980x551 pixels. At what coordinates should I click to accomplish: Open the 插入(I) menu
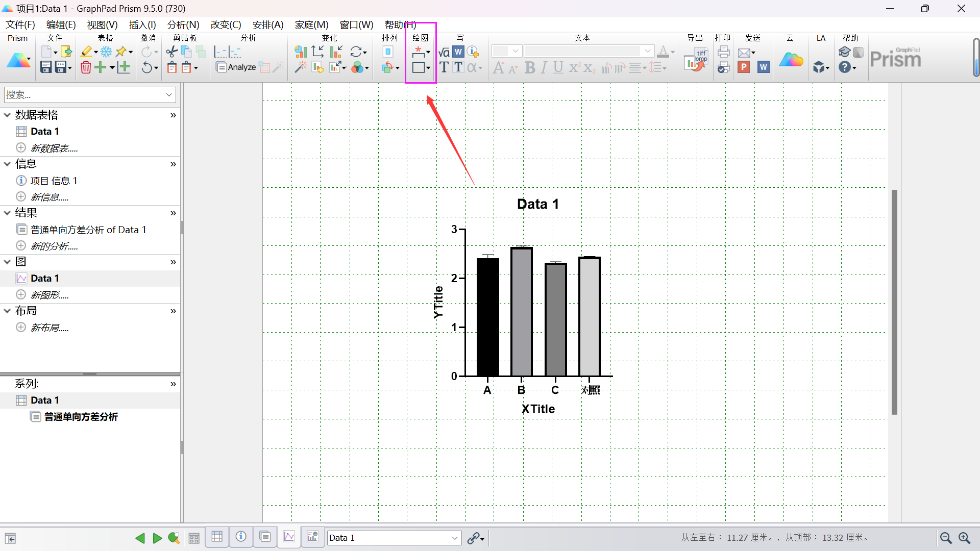tap(142, 24)
